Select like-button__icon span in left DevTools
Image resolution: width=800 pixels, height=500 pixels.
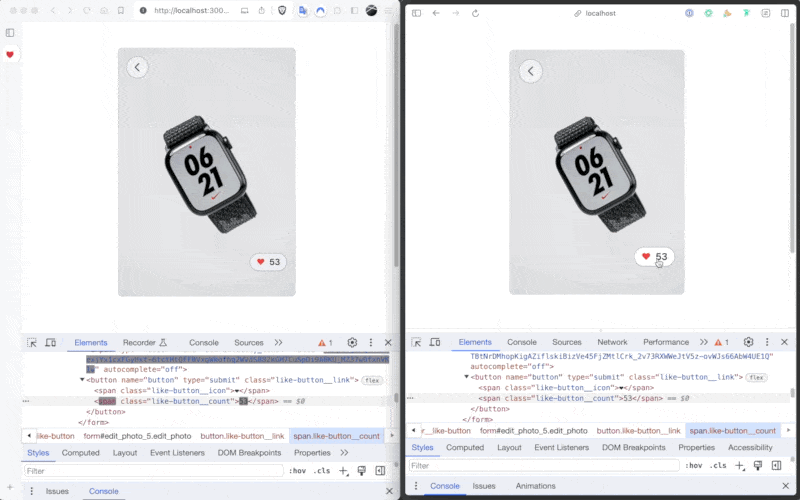(182, 390)
